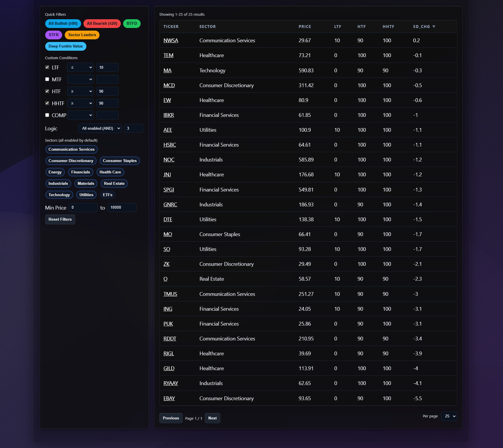Sort the table by PRICE column
This screenshot has height=448, width=503.
pos(305,27)
